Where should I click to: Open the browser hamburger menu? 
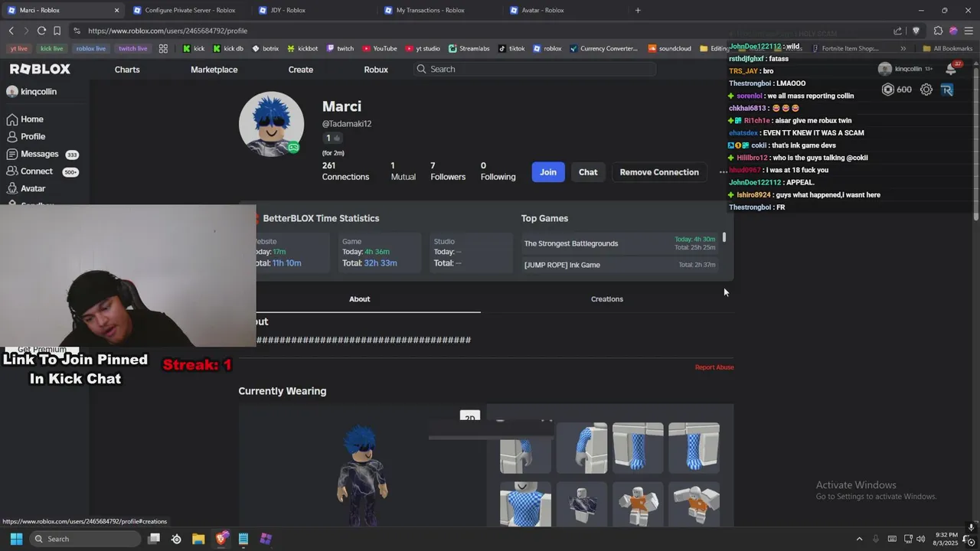tap(969, 31)
